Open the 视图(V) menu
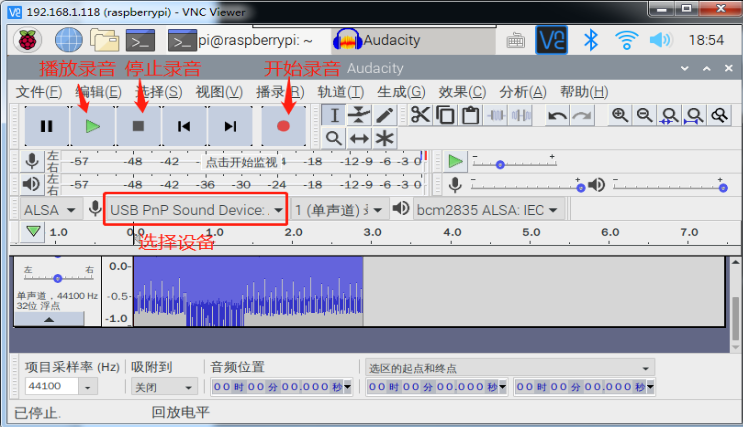This screenshot has height=427, width=743. tap(219, 92)
